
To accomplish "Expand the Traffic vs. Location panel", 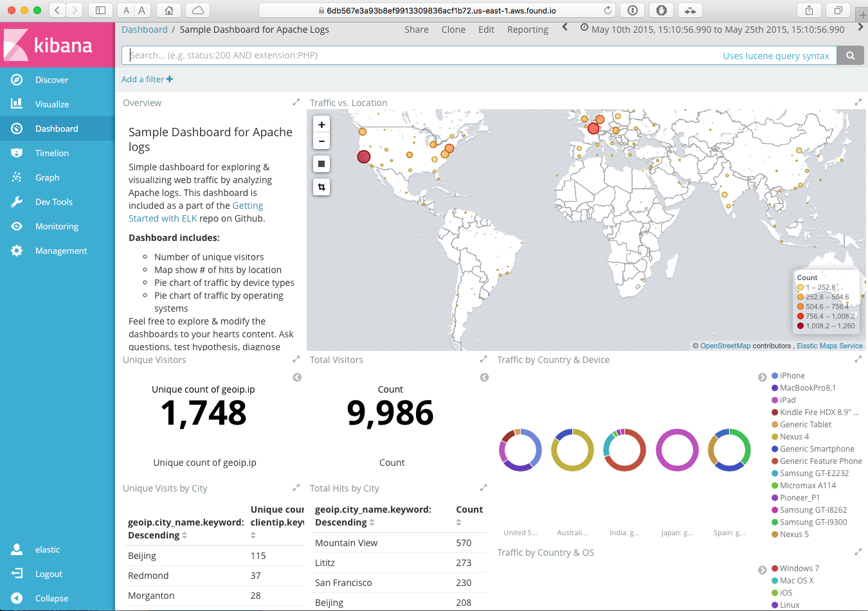I will [858, 102].
